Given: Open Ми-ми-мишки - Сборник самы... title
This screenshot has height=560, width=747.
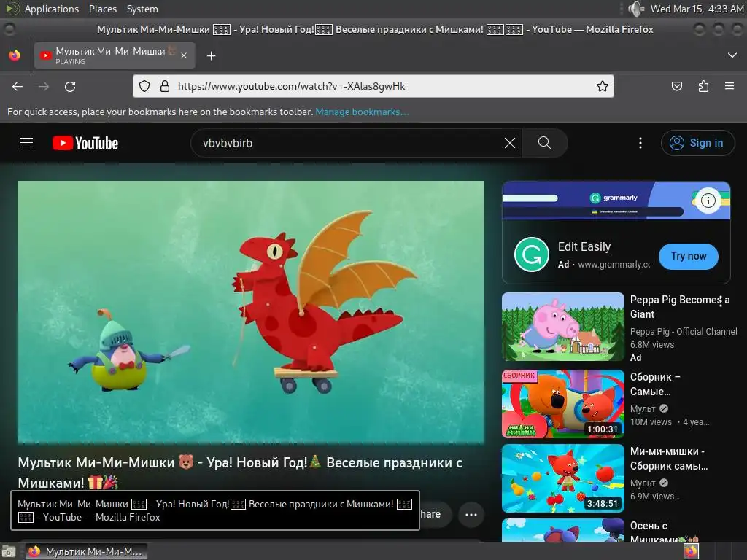Looking at the screenshot, I should 669,459.
